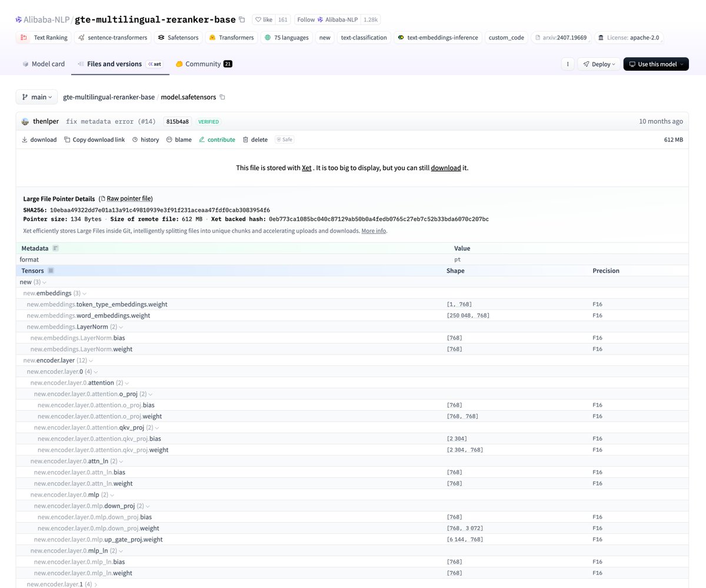Screen dimensions: 706x588
Task: Open the Deploy dropdown
Action: point(599,64)
